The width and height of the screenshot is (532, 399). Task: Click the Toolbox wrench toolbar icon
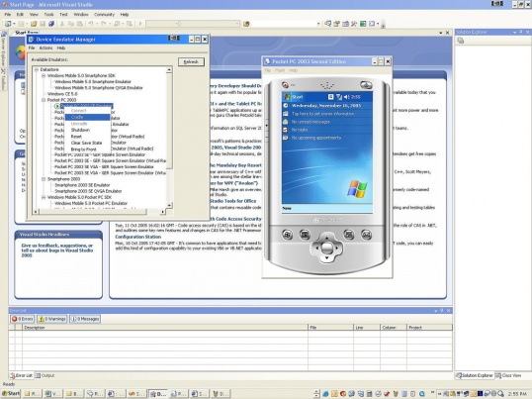(x=354, y=24)
